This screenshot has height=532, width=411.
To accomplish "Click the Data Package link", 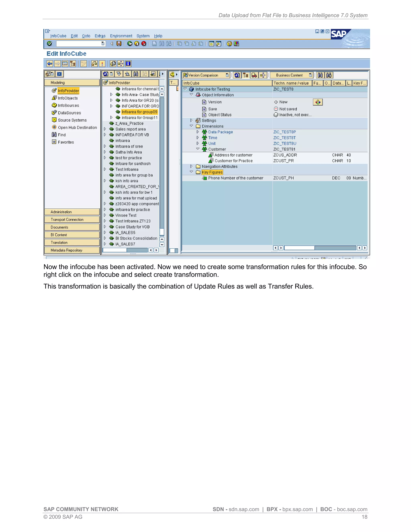I will pyautogui.click(x=220, y=132).
